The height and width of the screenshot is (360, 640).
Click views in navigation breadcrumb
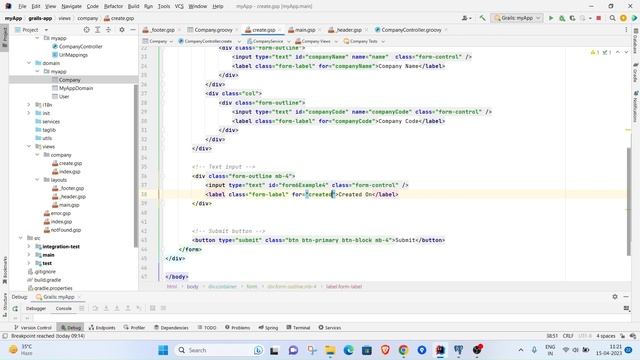pyautogui.click(x=64, y=18)
